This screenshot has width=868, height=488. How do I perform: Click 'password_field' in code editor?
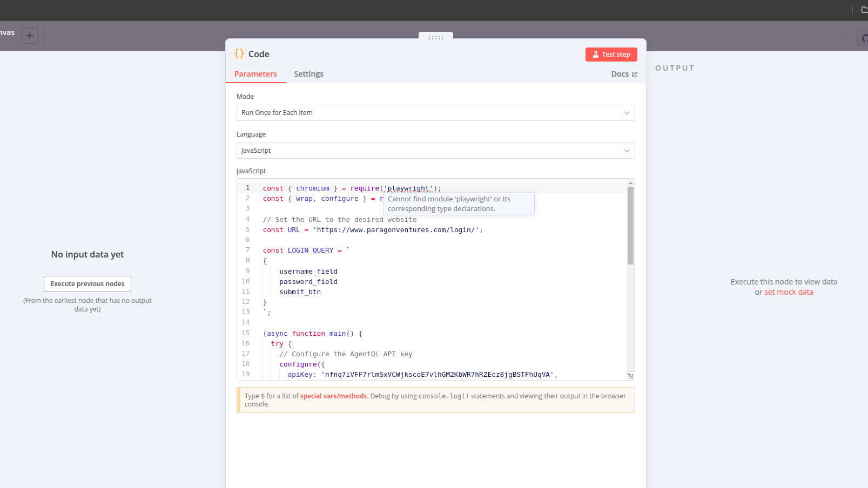pyautogui.click(x=308, y=282)
